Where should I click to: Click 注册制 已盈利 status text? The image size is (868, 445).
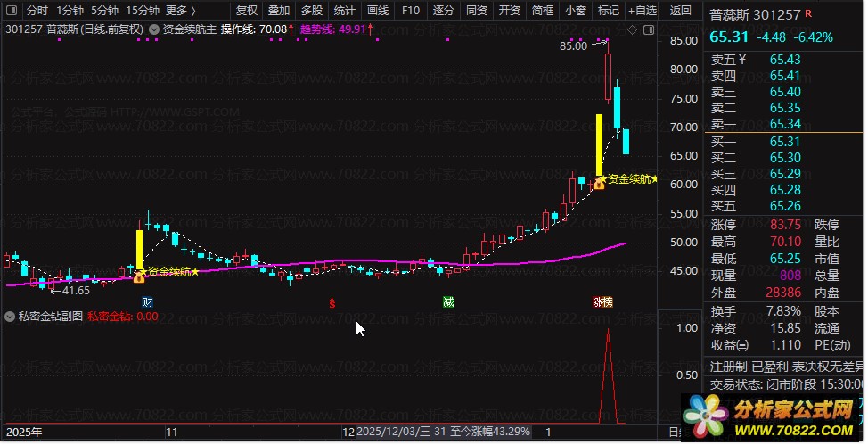[749, 367]
